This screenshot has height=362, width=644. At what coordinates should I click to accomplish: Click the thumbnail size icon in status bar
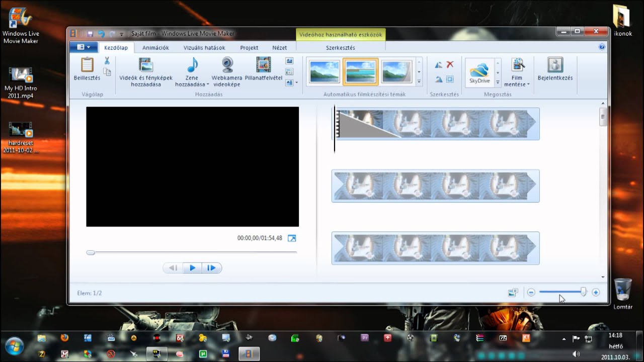(x=513, y=293)
